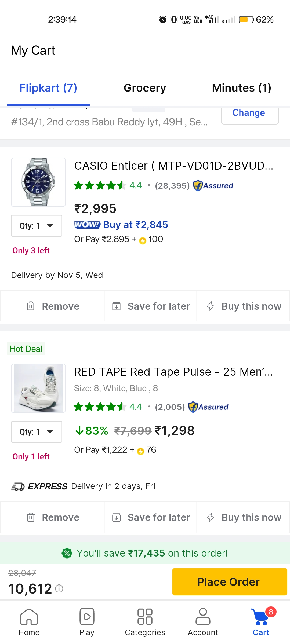This screenshot has height=644, width=290.
Task: Select the Flipkart (7) tab
Action: (x=48, y=88)
